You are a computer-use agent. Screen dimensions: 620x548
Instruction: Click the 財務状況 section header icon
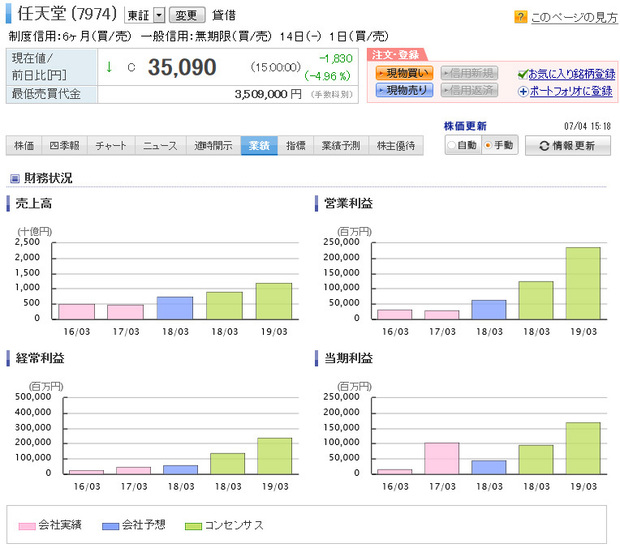[x=15, y=179]
